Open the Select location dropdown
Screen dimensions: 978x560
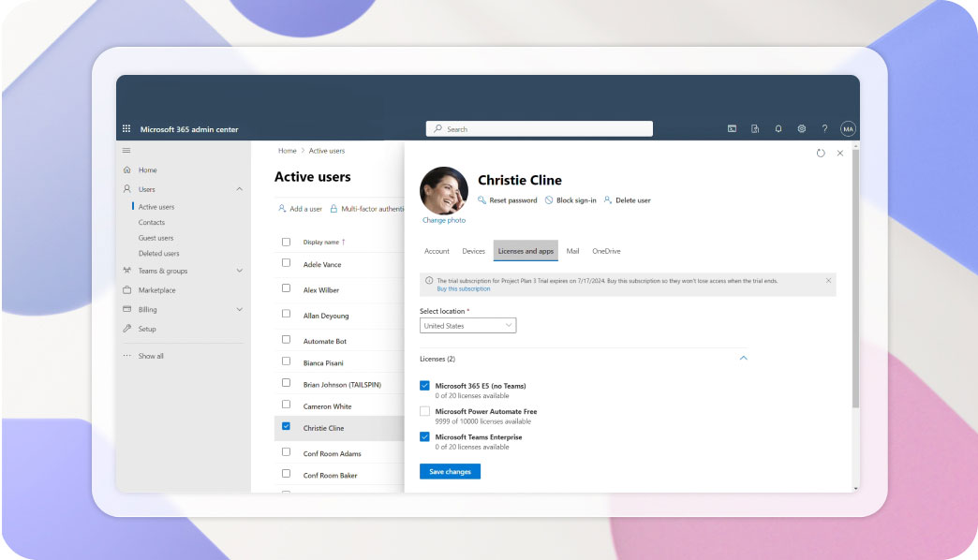[x=468, y=326]
